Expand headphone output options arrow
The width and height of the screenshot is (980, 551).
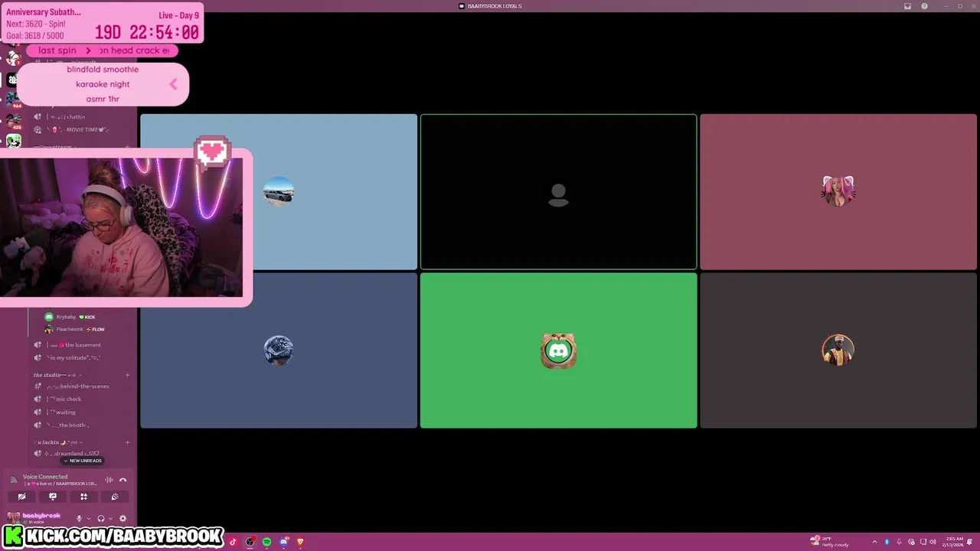pyautogui.click(x=110, y=518)
